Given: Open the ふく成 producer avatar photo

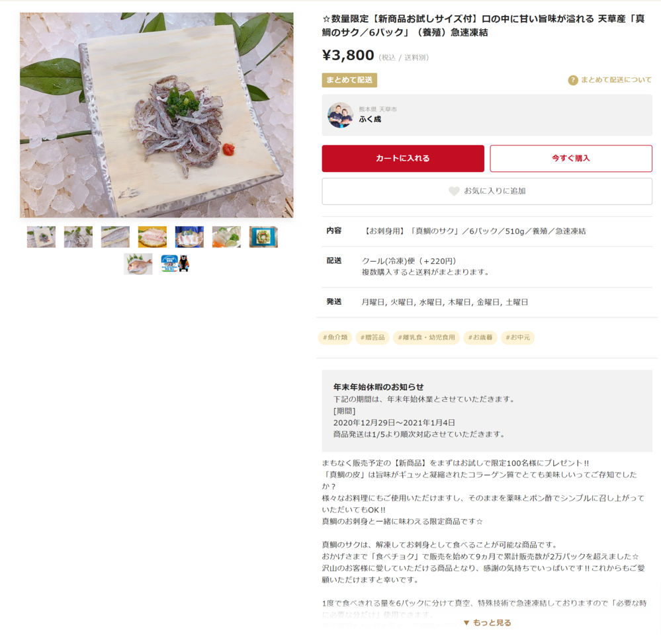Looking at the screenshot, I should pos(340,115).
